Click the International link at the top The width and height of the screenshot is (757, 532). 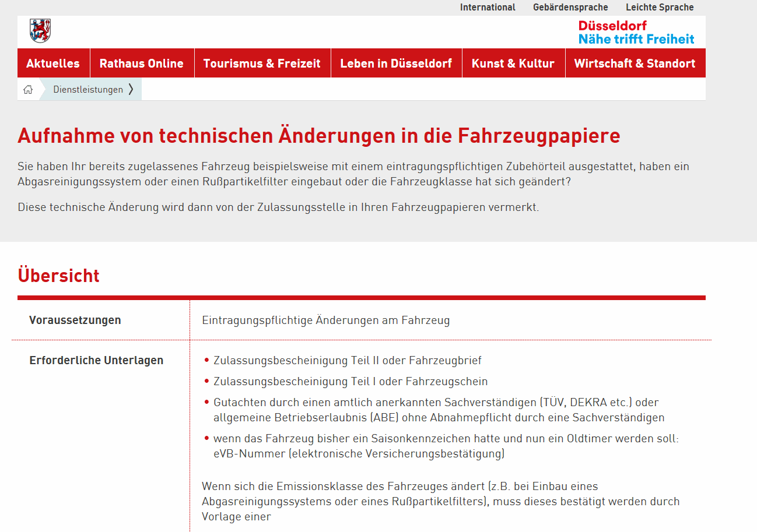[x=488, y=8]
